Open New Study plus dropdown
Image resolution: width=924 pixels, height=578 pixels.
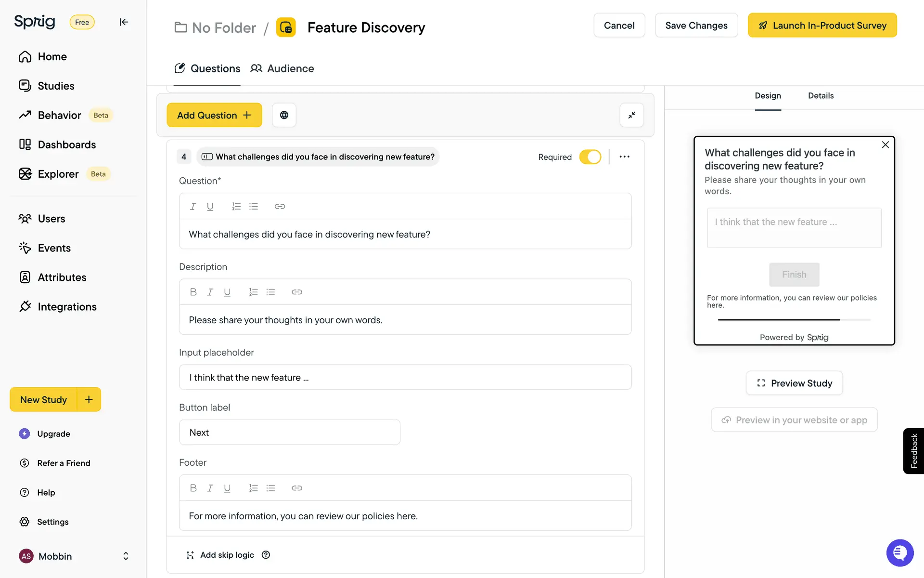[89, 399]
